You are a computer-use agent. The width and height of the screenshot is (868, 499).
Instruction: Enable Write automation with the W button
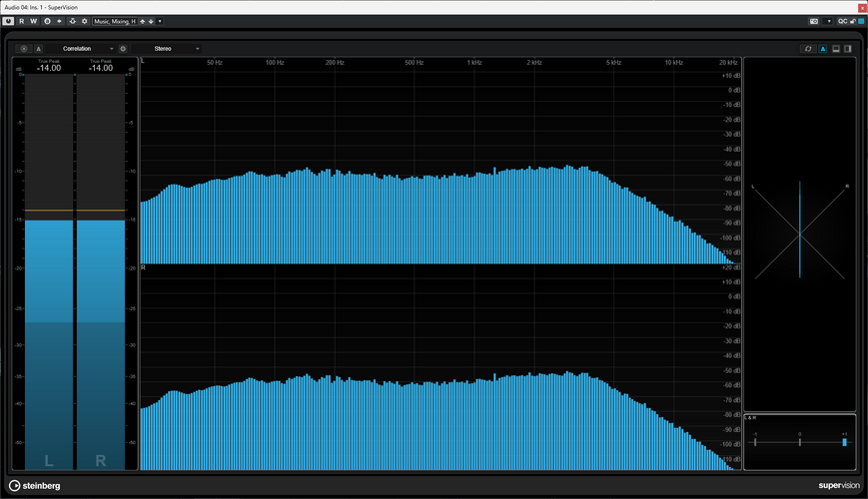pos(33,21)
